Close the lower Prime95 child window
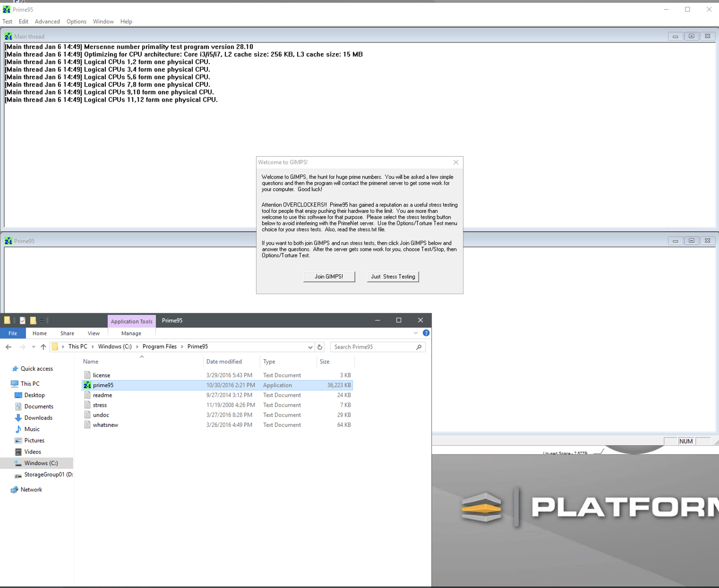 (708, 241)
